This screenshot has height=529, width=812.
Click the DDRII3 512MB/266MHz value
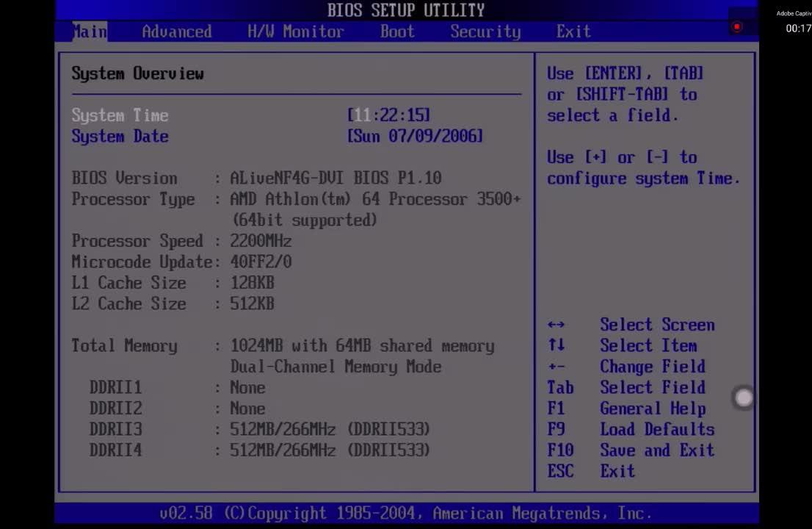click(x=330, y=430)
